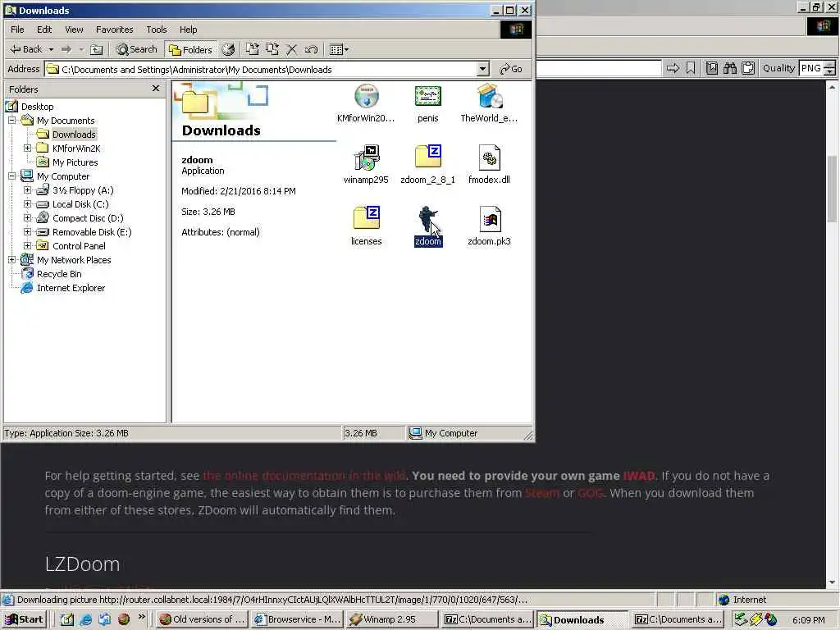Open the Steam link
The height and width of the screenshot is (630, 840).
tap(541, 493)
